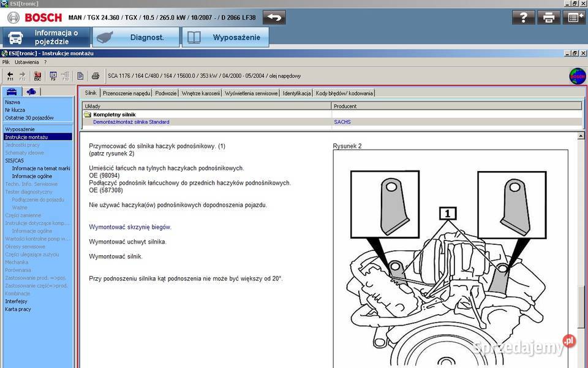This screenshot has width=588, height=368.
Task: Switch to Wnętrze karoserii tab
Action: tap(201, 93)
